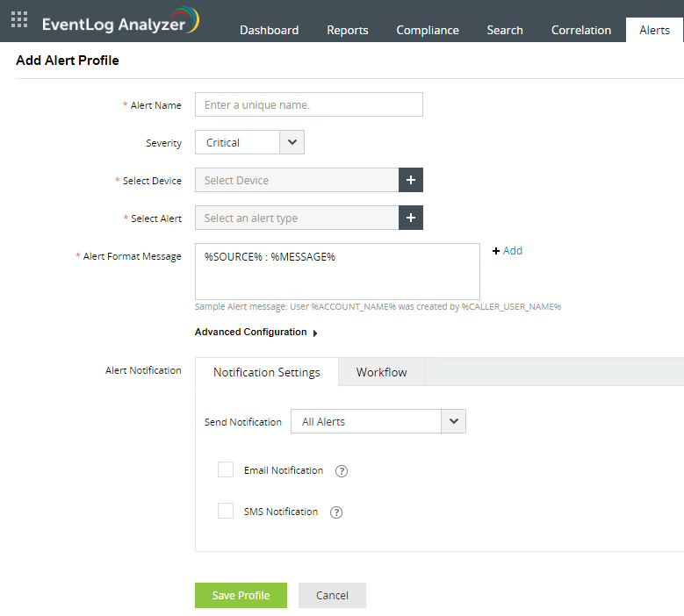The width and height of the screenshot is (684, 616).
Task: Click the EventLog Analyzer logo
Action: pyautogui.click(x=121, y=21)
